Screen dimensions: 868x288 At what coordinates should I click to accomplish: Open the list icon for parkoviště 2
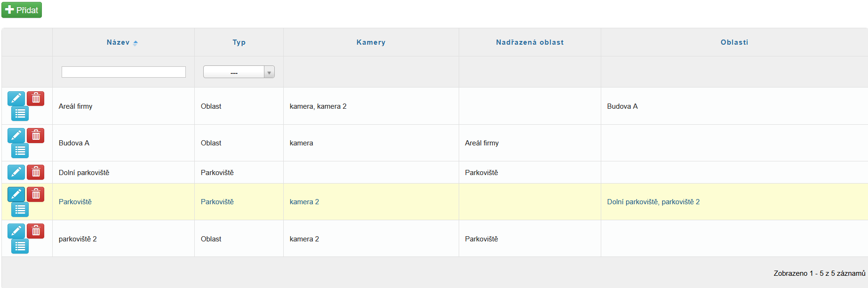pyautogui.click(x=20, y=246)
